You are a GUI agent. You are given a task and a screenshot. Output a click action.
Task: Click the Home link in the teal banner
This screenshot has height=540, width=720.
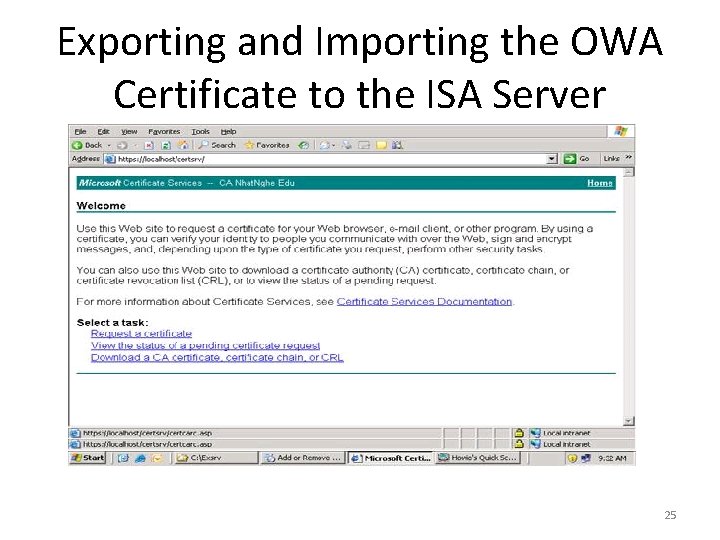pos(600,183)
